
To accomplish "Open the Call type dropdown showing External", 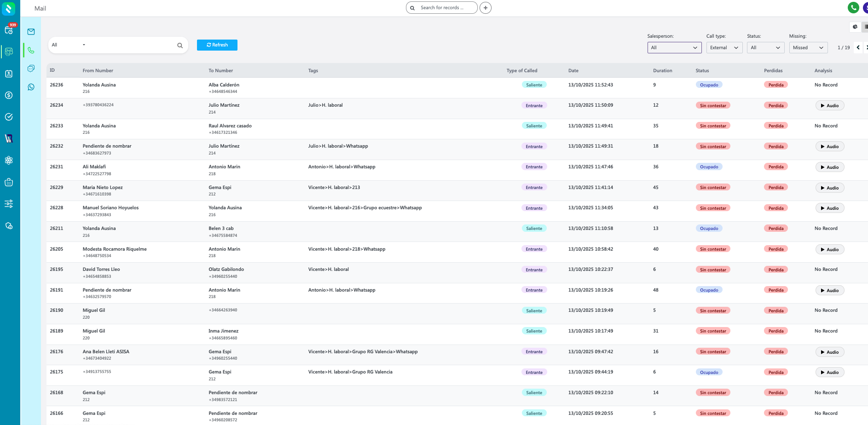I will 724,48.
